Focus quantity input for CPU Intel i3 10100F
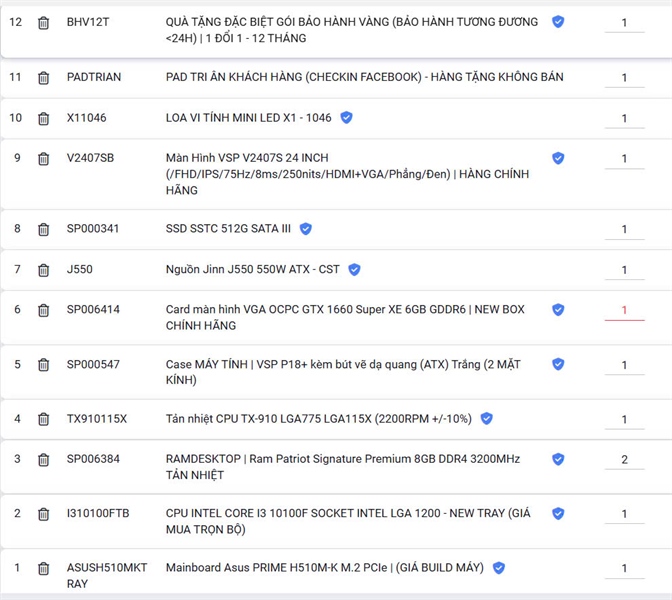 click(x=624, y=514)
